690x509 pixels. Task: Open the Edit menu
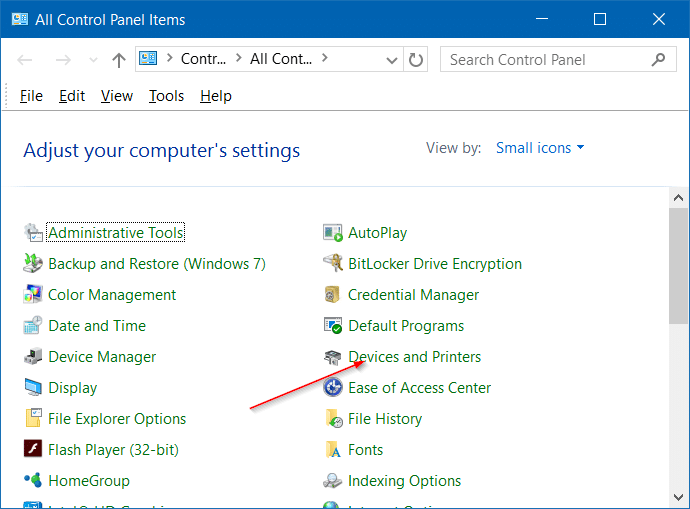tap(72, 96)
